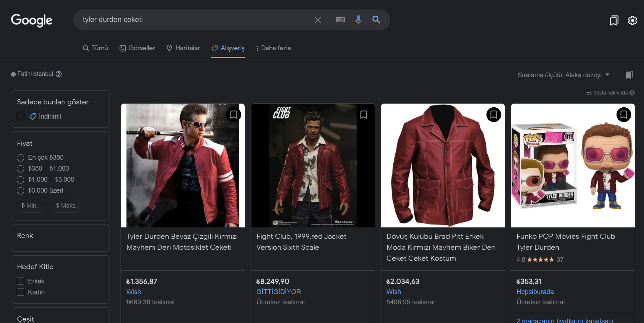Switch to the Görseller tab
The width and height of the screenshot is (644, 323).
click(x=137, y=48)
